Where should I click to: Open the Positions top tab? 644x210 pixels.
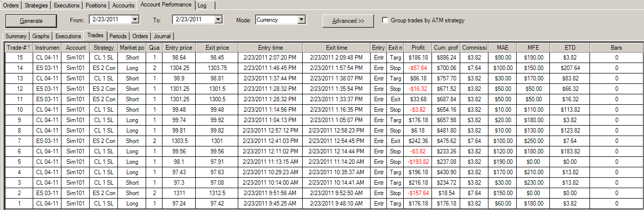click(96, 5)
